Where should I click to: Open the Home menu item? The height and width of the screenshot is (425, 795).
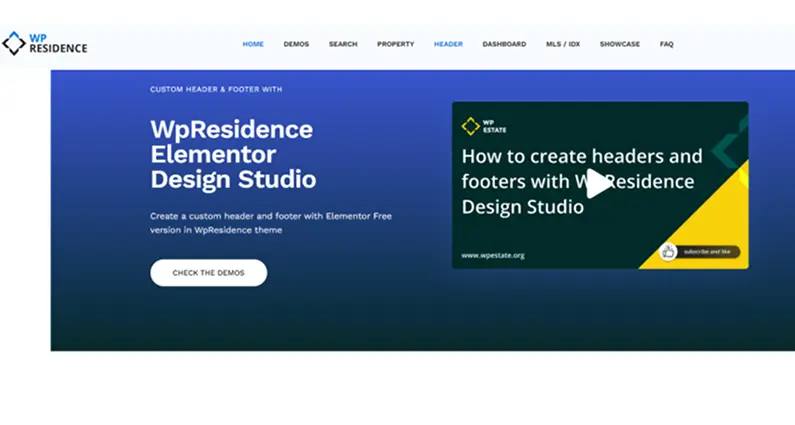pyautogui.click(x=253, y=44)
